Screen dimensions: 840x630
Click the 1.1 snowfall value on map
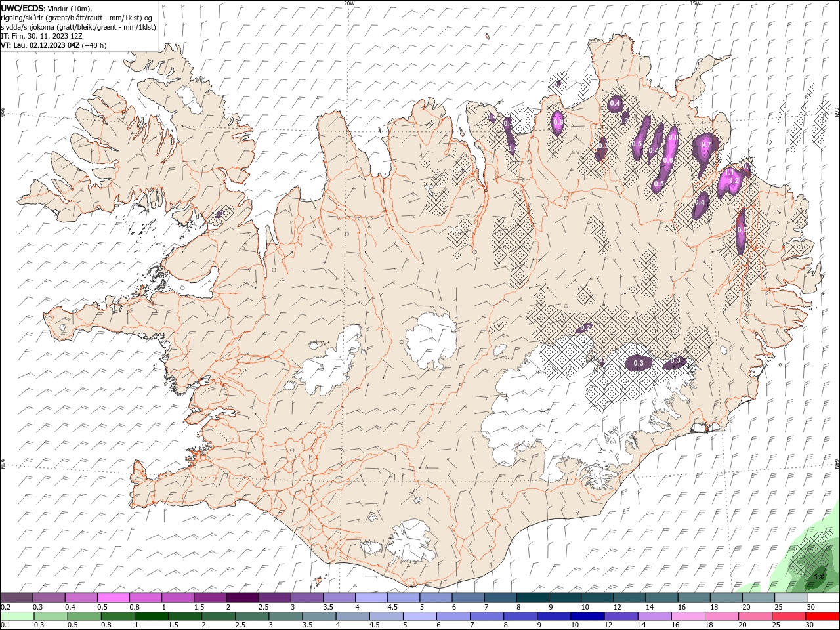[x=728, y=172]
